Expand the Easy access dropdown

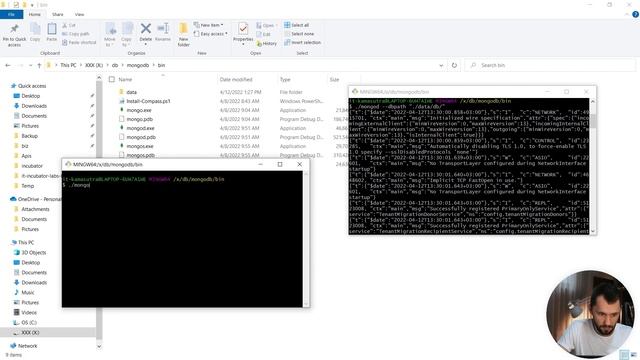210,34
